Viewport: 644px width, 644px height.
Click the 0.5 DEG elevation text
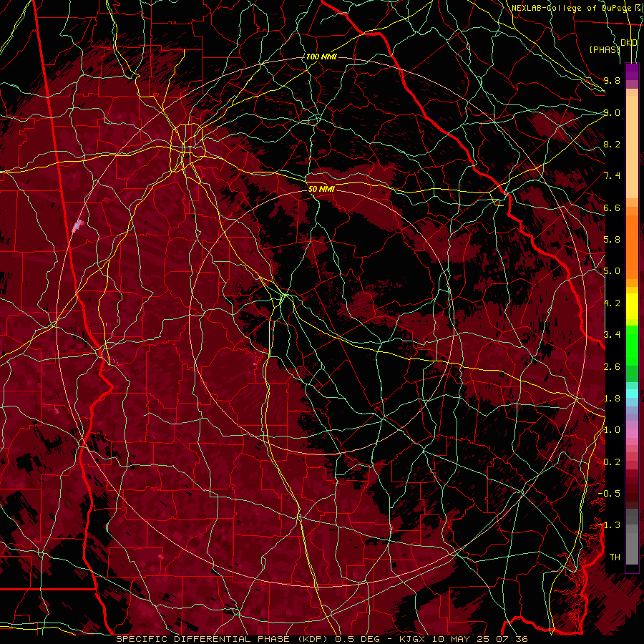357,639
